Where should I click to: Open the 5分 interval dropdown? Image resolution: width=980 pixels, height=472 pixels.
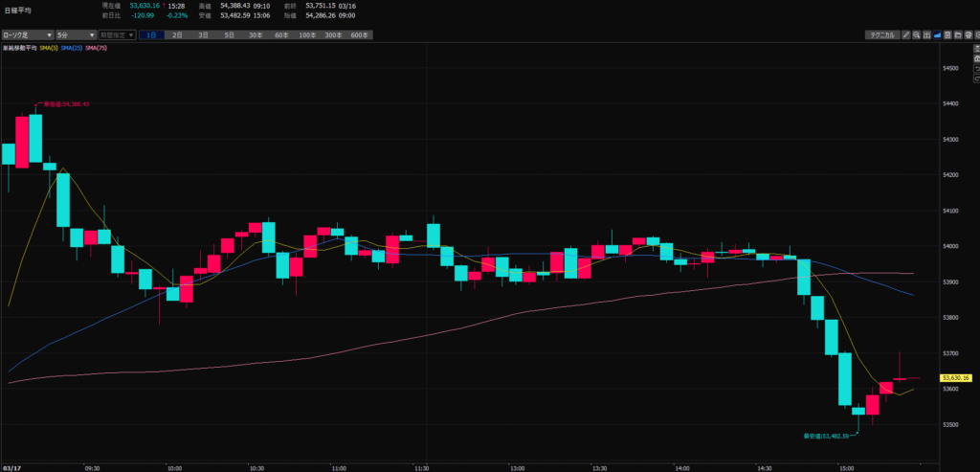click(x=73, y=34)
